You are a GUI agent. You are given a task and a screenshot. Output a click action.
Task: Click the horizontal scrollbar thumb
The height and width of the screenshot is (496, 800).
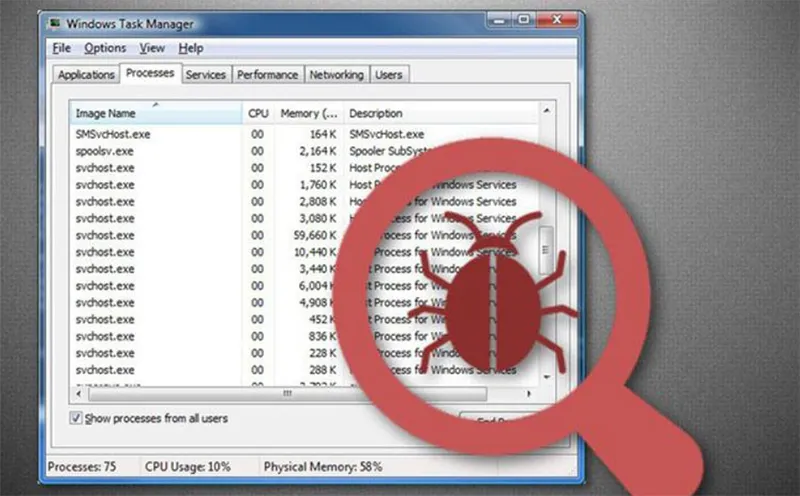[x=288, y=393]
